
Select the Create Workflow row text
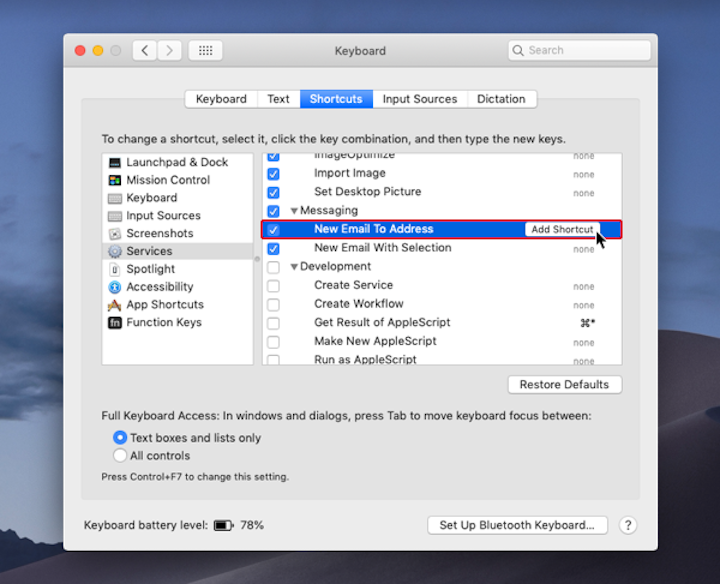[x=359, y=304]
